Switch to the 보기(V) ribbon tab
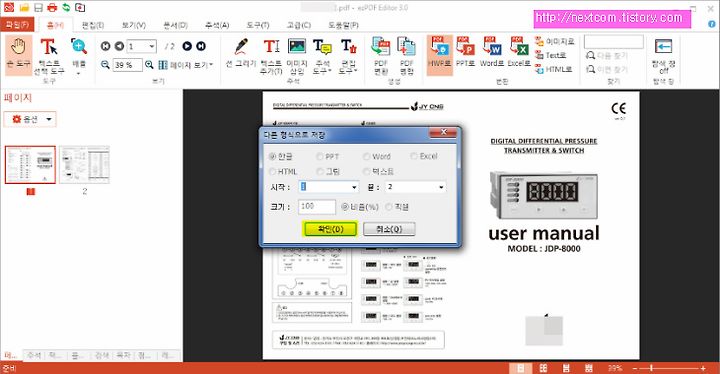 point(134,25)
